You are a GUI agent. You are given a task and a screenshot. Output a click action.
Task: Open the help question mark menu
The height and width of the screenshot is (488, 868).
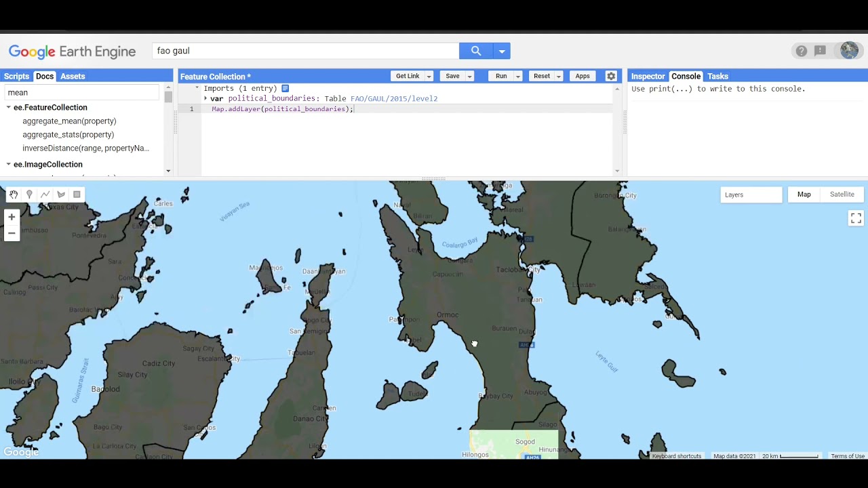pyautogui.click(x=802, y=51)
